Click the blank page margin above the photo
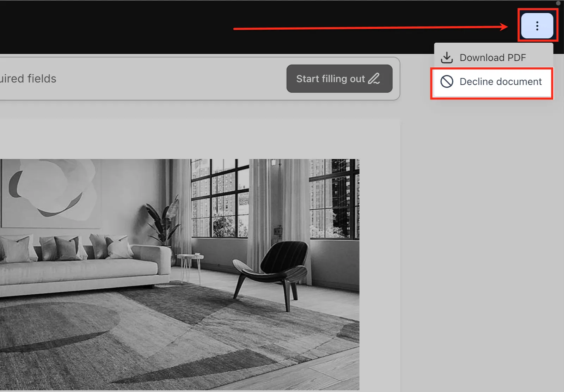This screenshot has width=564, height=392. pos(200,139)
